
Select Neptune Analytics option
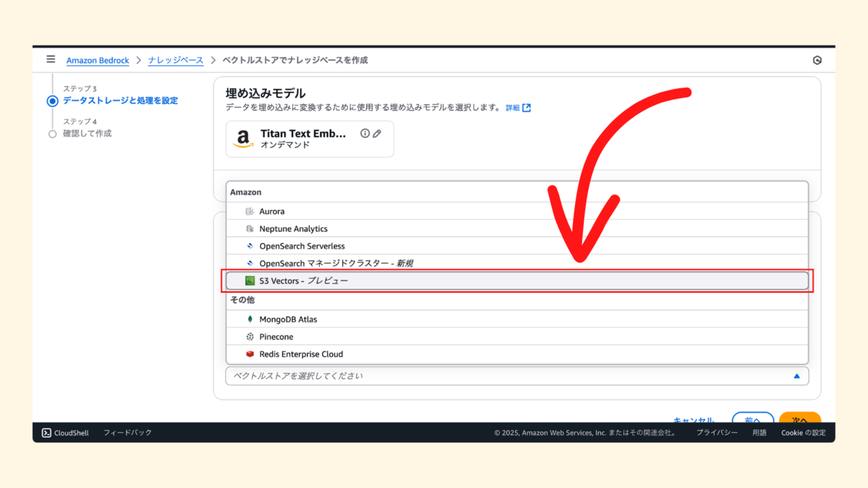[517, 228]
